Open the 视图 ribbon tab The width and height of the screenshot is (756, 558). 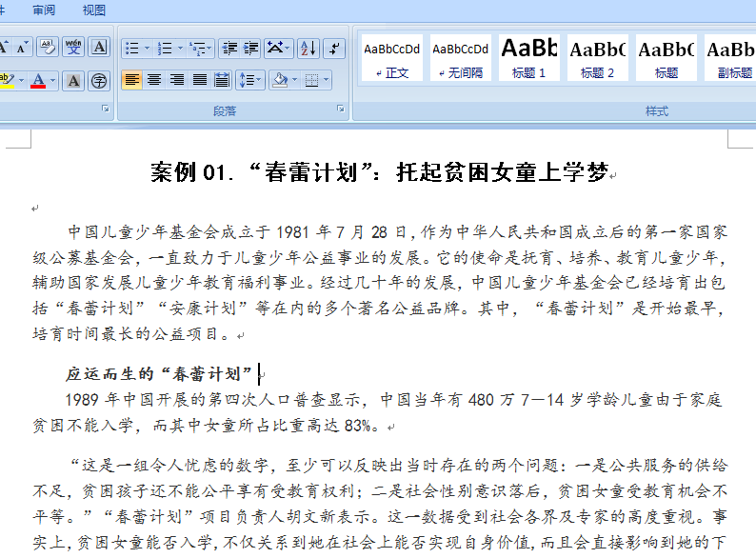click(94, 10)
